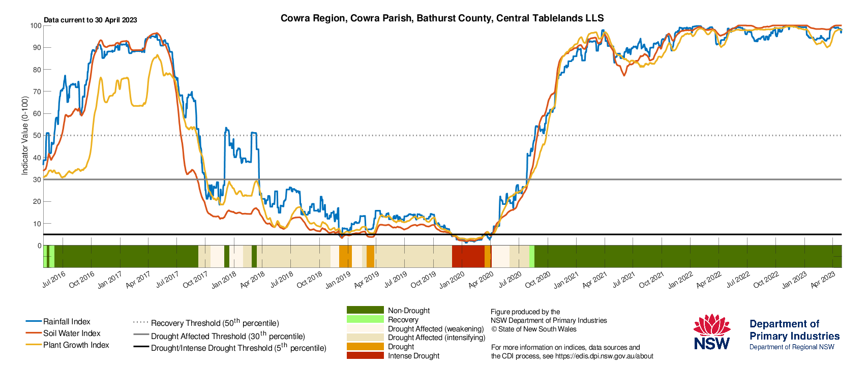
Task: Click the Recovery Threshold legend label
Action: pos(215,322)
